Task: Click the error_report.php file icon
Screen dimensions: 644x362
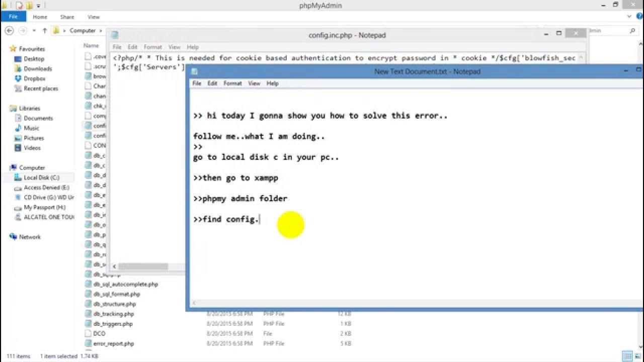Action: pos(88,343)
